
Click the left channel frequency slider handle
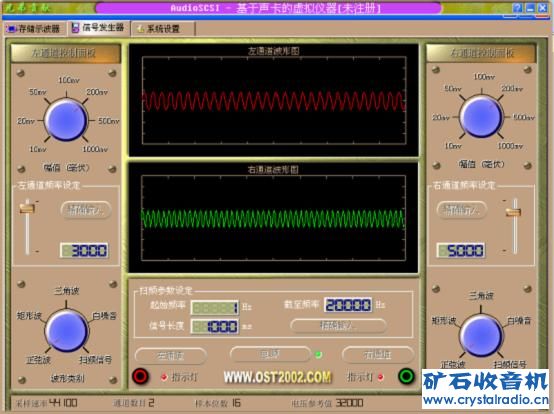tap(27, 207)
